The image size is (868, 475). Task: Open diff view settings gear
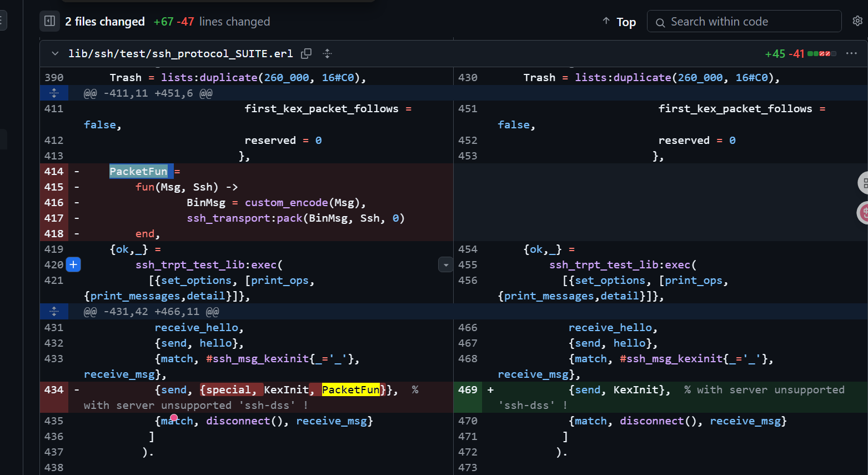(x=857, y=21)
